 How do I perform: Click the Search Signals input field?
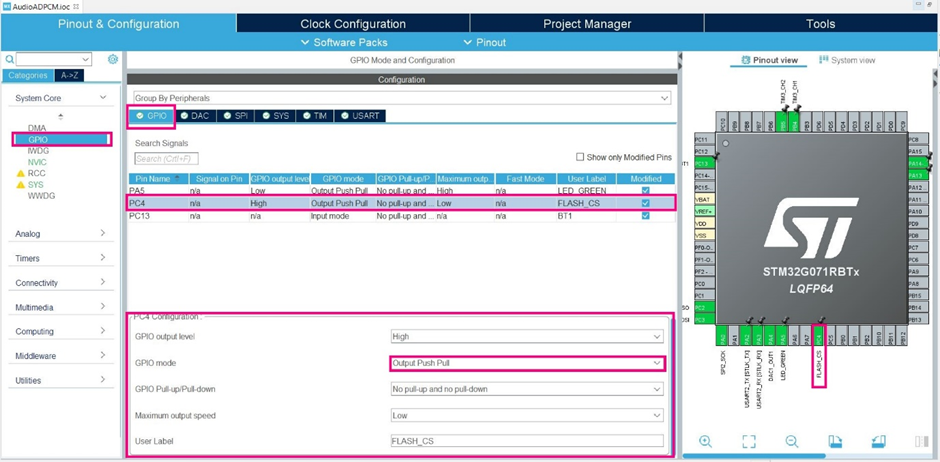166,159
